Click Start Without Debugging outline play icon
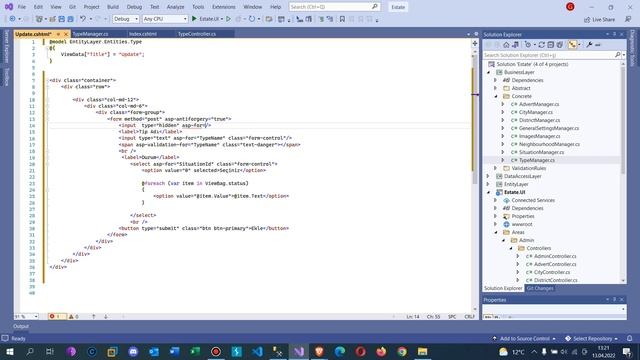The height and width of the screenshot is (360, 640). [229, 19]
